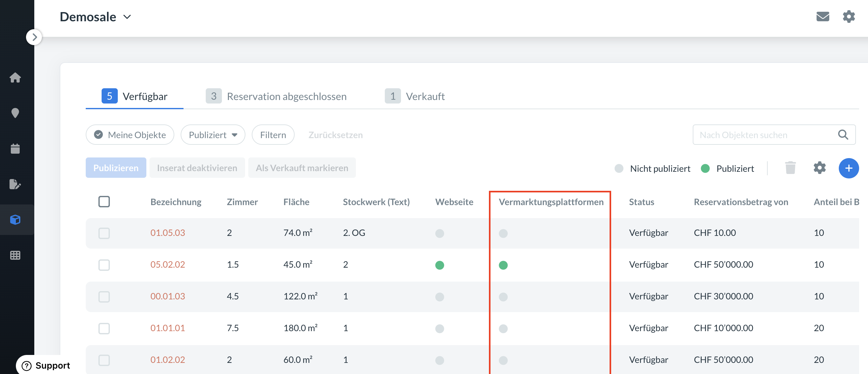Click the trash delete icon
This screenshot has width=868, height=374.
click(790, 168)
